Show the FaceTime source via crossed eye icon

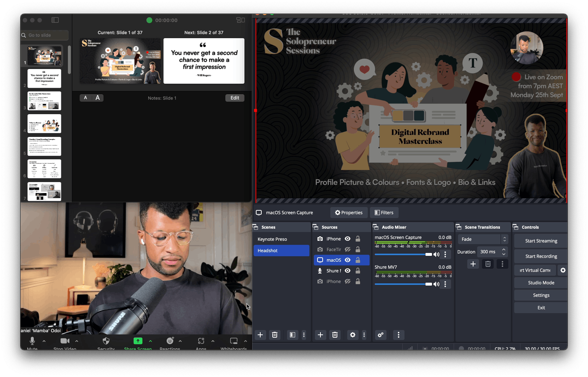tap(348, 250)
